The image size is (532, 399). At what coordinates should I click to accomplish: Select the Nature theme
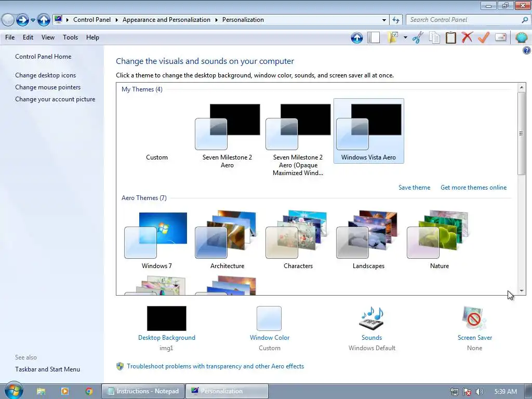(440, 239)
